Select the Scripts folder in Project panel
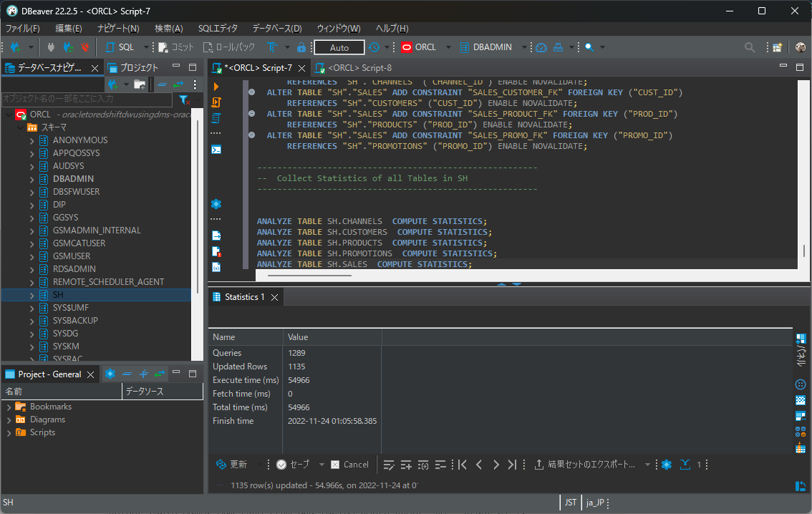The image size is (812, 514). coord(42,432)
